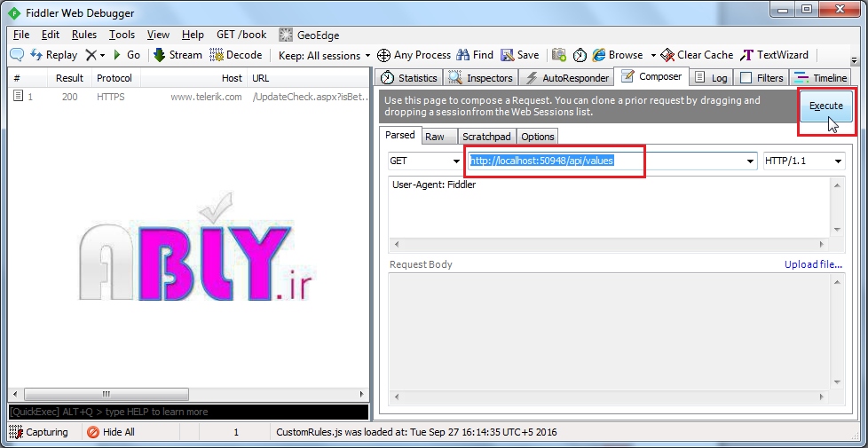This screenshot has height=448, width=868.
Task: Expand the toolbar overflow arrow
Action: click(x=853, y=59)
